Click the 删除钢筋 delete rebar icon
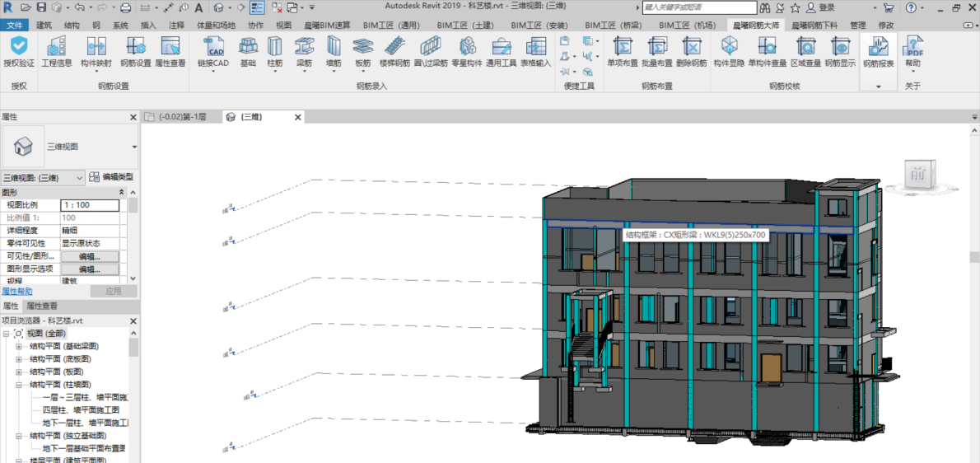 click(x=691, y=47)
